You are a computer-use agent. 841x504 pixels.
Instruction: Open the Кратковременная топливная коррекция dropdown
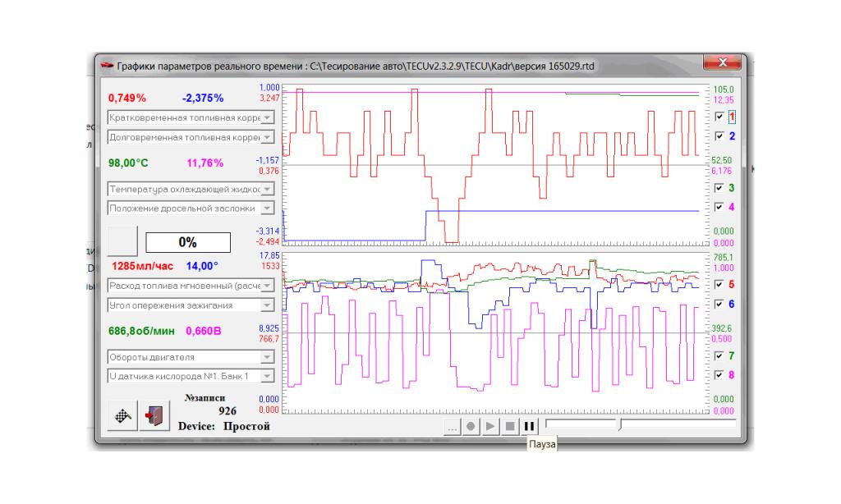point(266,118)
